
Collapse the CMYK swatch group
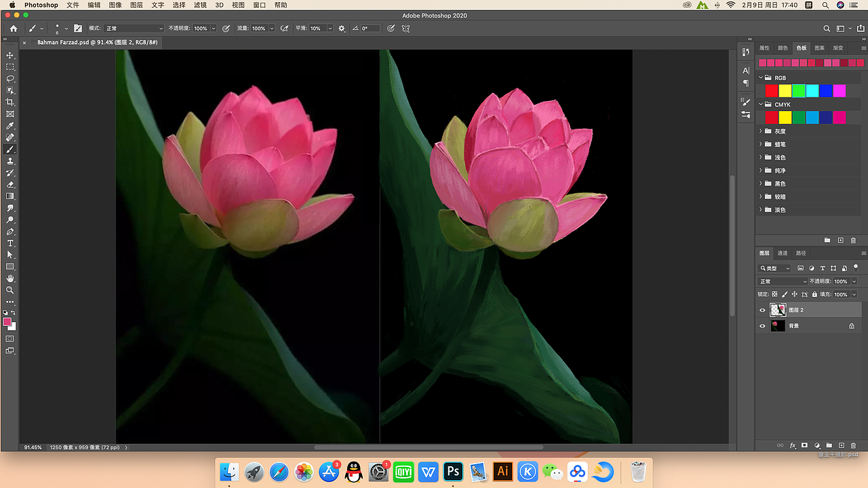(761, 104)
